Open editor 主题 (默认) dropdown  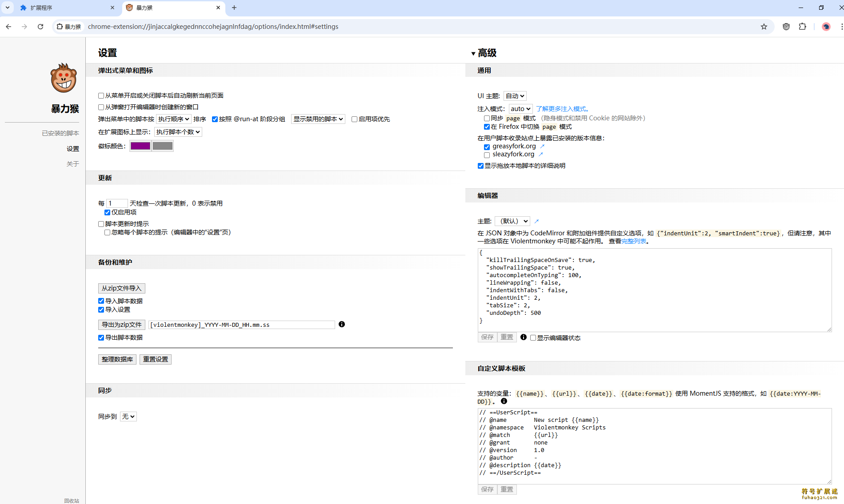point(512,221)
